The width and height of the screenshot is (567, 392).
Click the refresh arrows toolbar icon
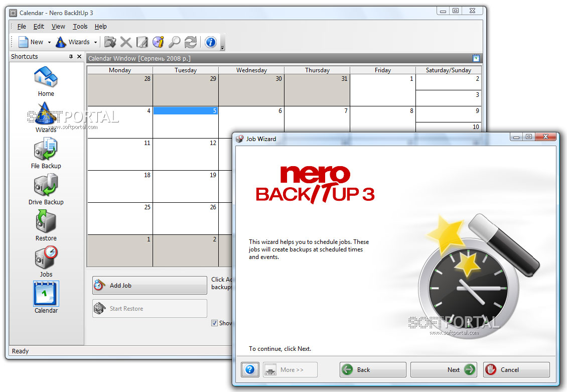pyautogui.click(x=191, y=42)
